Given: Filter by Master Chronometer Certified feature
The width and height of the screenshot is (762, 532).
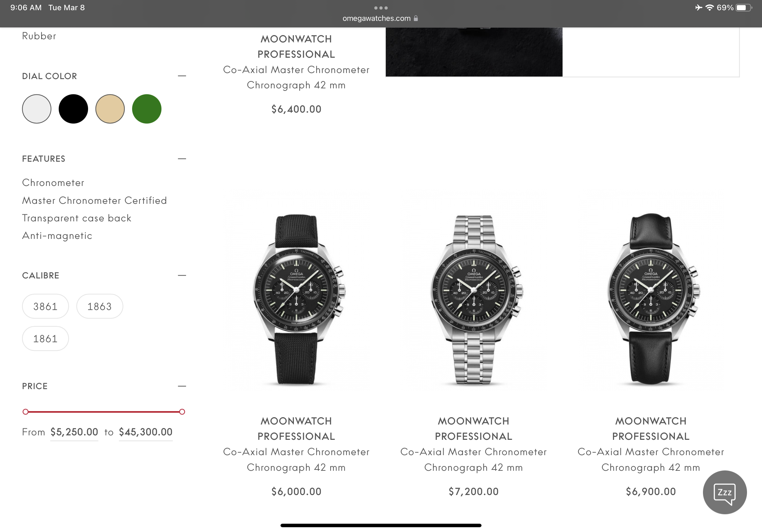Looking at the screenshot, I should (x=94, y=200).
